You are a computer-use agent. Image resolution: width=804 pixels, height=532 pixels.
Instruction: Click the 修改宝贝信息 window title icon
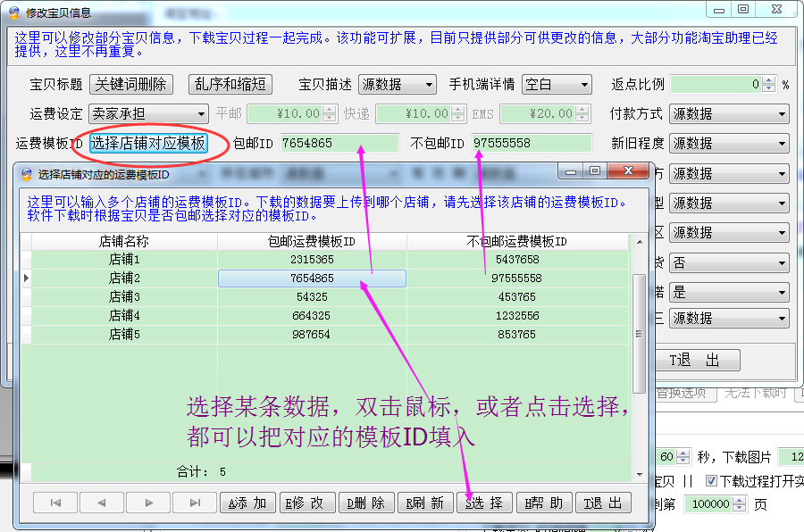[13, 12]
